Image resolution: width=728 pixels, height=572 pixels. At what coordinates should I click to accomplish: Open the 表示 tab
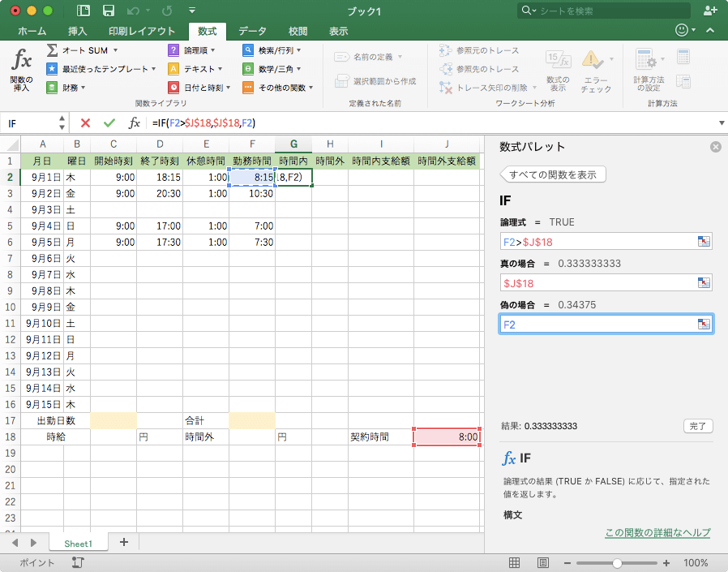tap(339, 31)
